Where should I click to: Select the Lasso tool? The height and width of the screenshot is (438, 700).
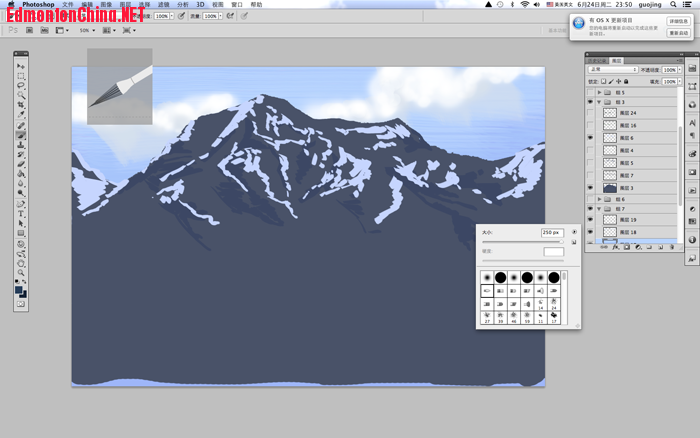[x=21, y=87]
